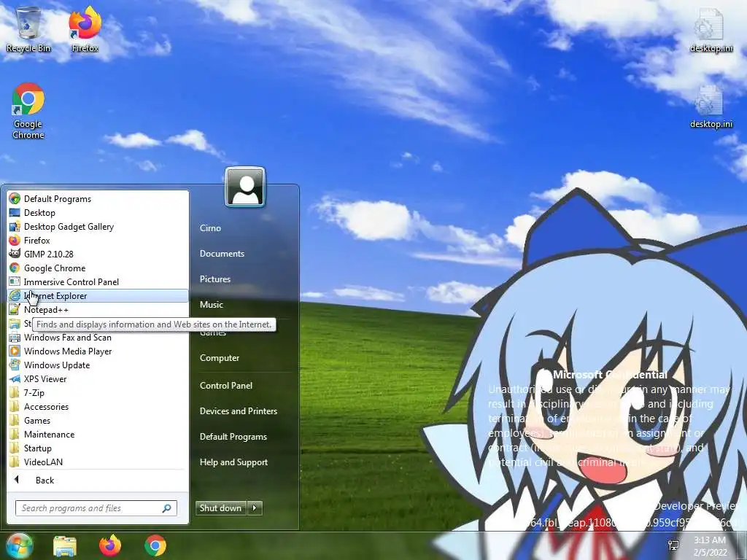Click the Shut down button
The image size is (747, 560).
tap(220, 508)
